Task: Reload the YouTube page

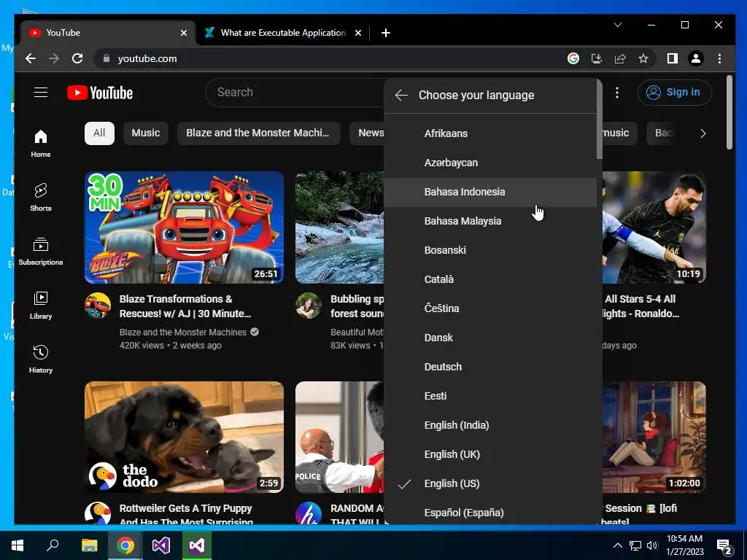Action: point(77,58)
